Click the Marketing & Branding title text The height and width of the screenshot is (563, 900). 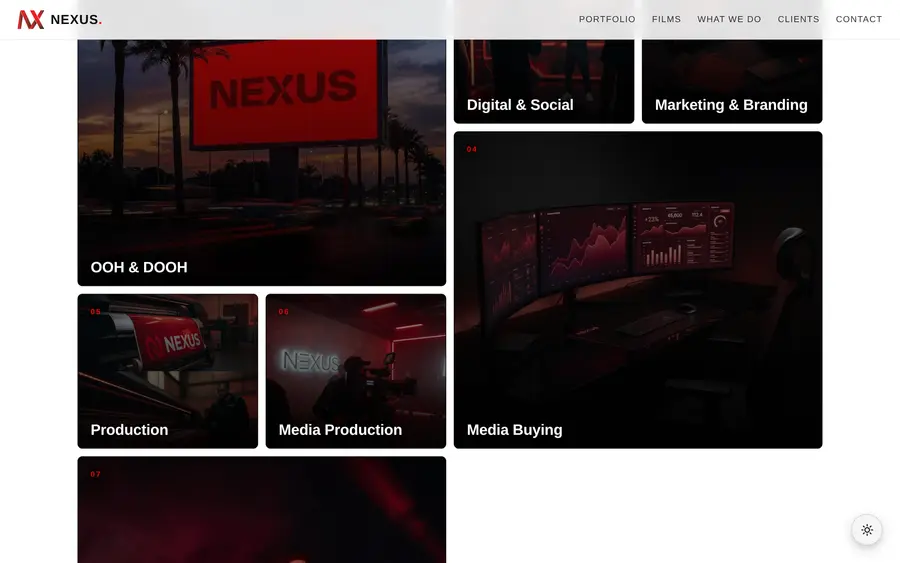pyautogui.click(x=731, y=105)
